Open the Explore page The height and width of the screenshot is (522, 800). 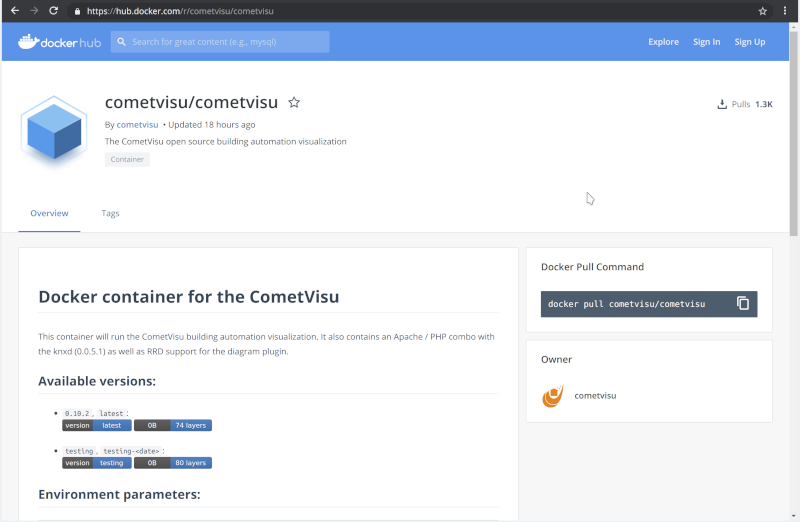click(663, 42)
